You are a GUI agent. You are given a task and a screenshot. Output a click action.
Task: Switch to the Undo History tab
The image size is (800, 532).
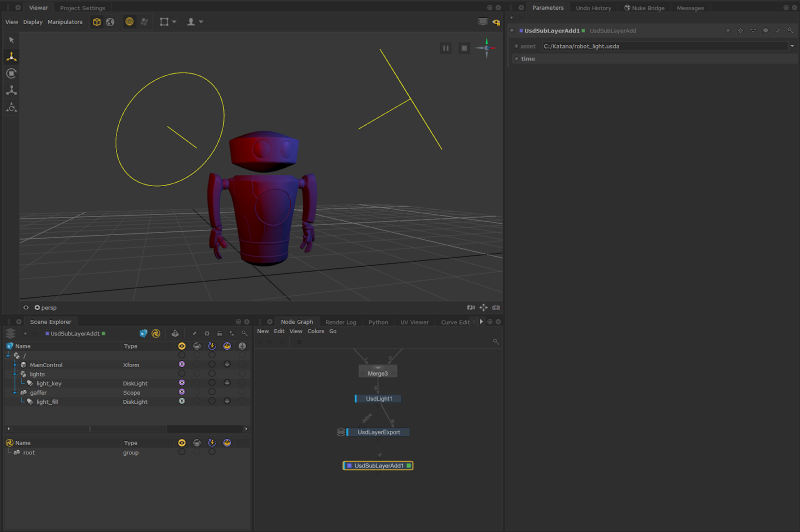pyautogui.click(x=593, y=8)
